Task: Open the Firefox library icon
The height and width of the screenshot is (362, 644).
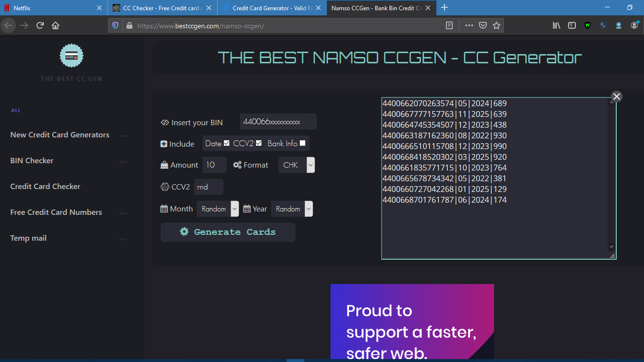Action: [556, 25]
